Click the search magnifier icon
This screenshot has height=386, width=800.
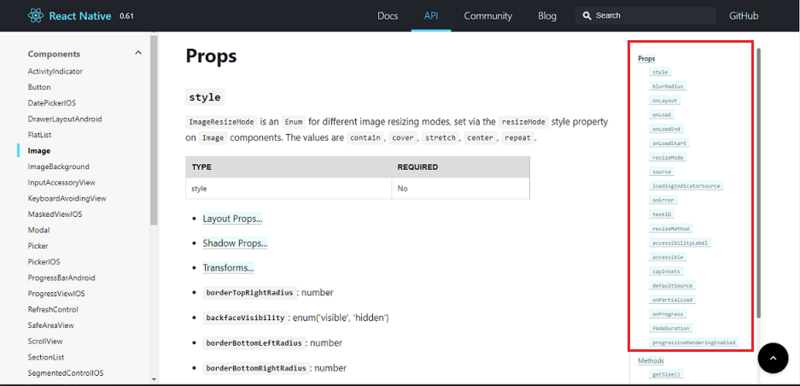tap(587, 16)
